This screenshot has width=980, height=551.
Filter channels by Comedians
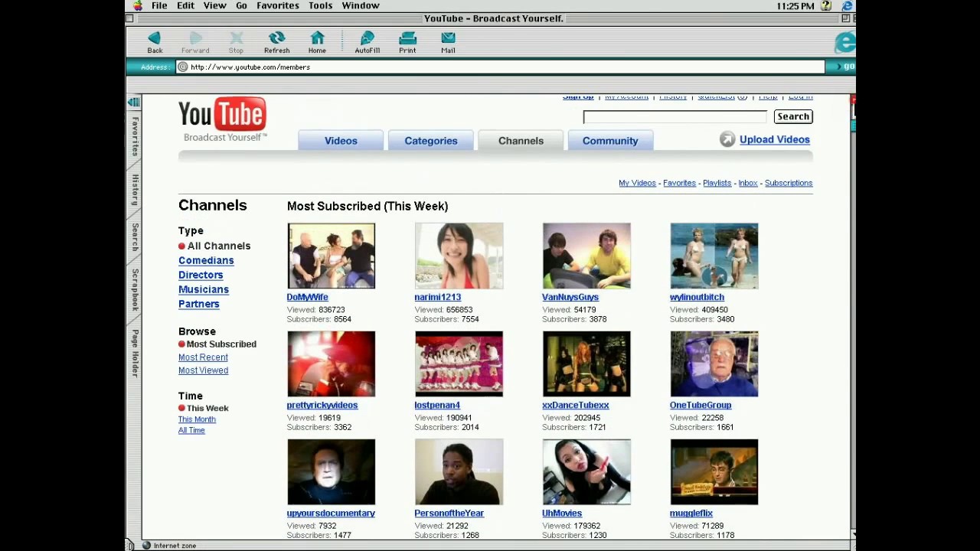pos(206,260)
